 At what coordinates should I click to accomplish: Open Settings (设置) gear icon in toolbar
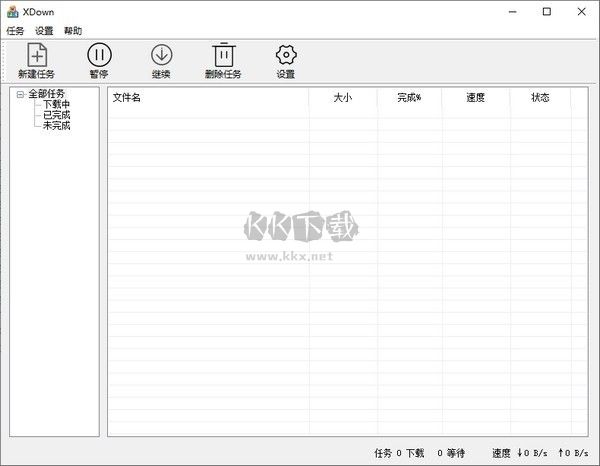[x=286, y=55]
